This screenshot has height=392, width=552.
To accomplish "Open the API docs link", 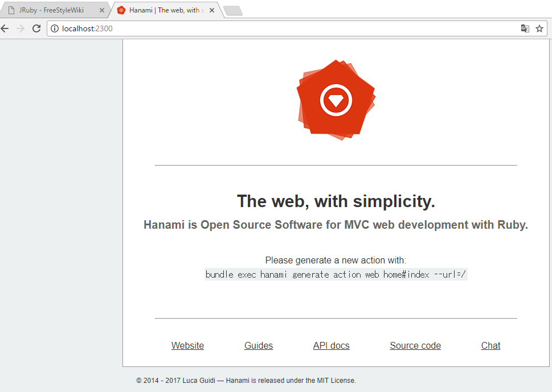I will pos(332,345).
